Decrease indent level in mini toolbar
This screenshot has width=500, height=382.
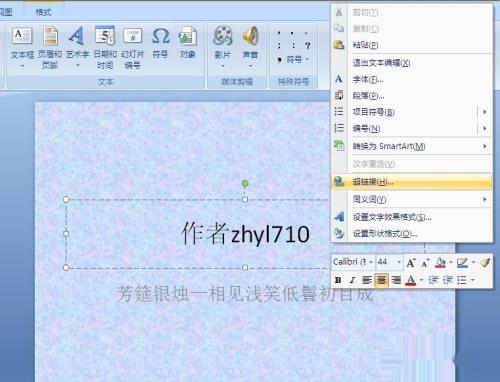coord(433,280)
